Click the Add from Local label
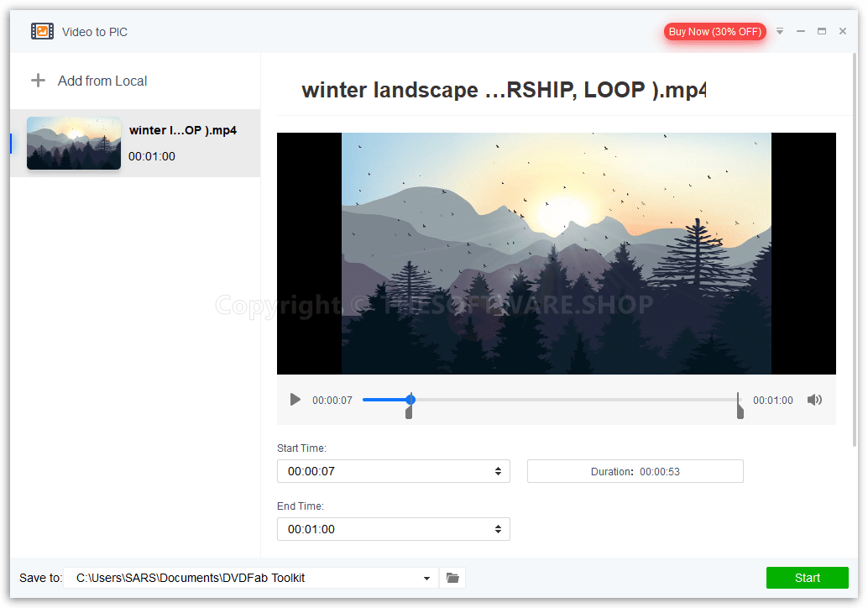This screenshot has height=608, width=868. pos(102,81)
